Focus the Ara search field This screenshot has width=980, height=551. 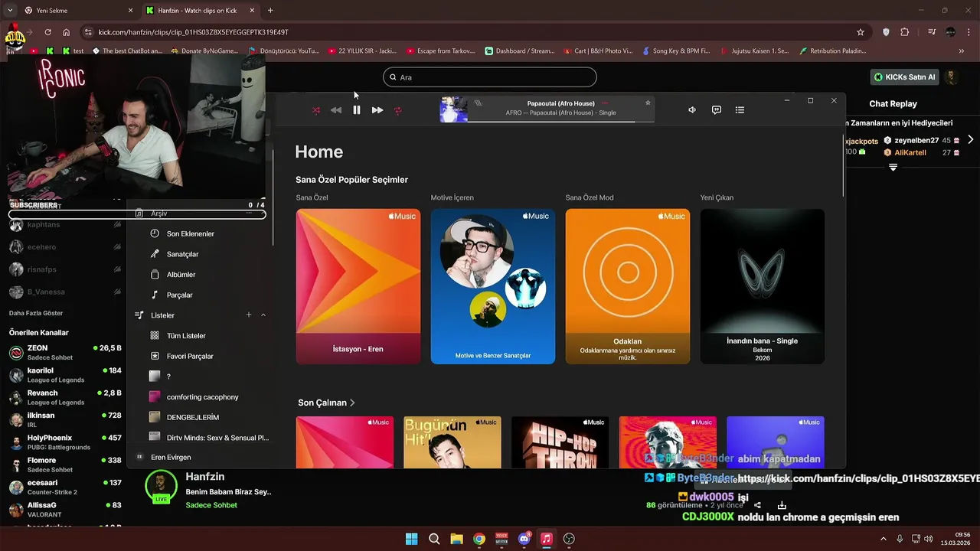(x=490, y=77)
